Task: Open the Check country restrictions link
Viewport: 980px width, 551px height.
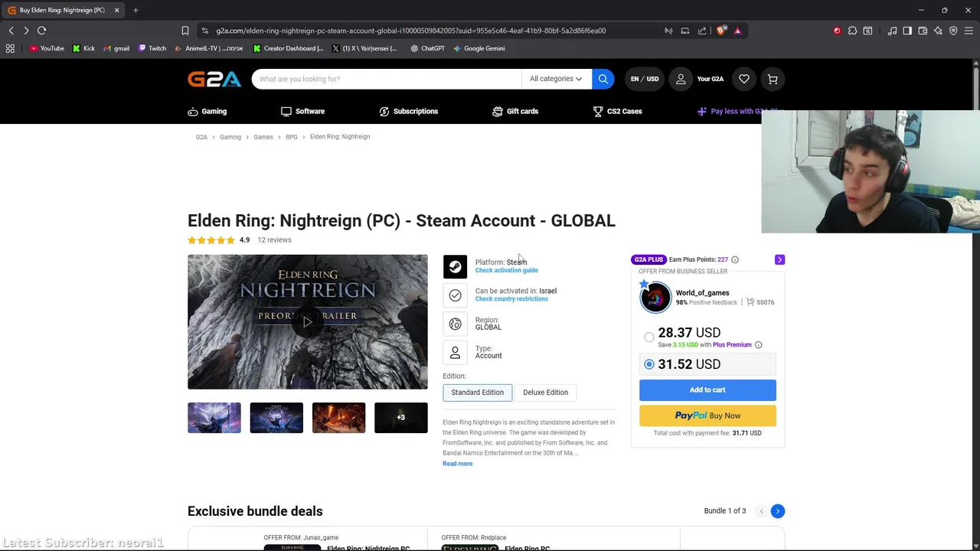Action: coord(511,298)
